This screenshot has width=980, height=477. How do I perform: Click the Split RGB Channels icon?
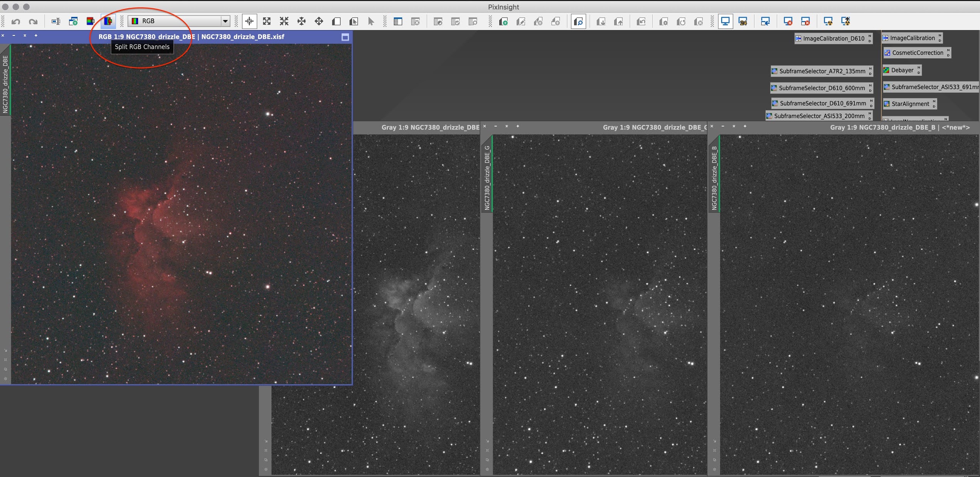tap(108, 21)
